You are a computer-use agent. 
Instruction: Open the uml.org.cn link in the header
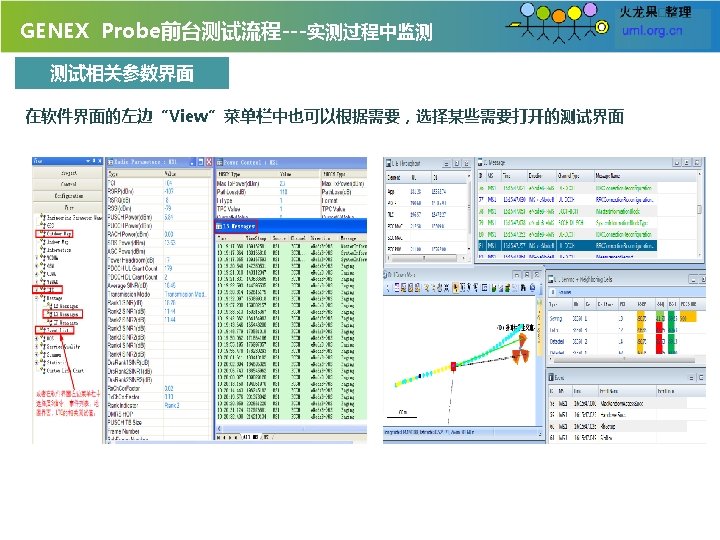tap(652, 31)
